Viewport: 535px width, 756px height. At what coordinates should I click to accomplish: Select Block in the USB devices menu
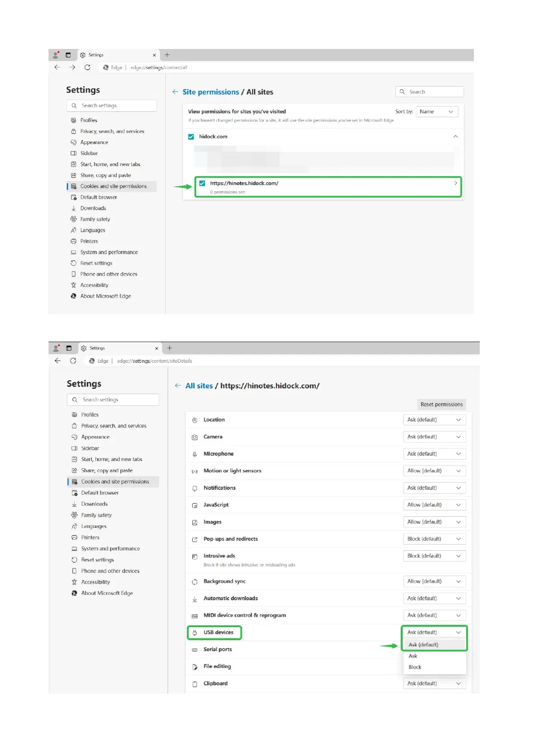[415, 667]
